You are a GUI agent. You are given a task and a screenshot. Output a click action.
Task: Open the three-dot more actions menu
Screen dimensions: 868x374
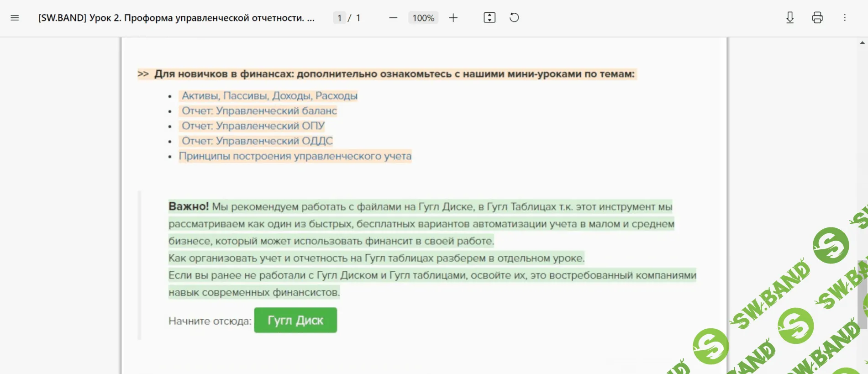[x=845, y=18]
